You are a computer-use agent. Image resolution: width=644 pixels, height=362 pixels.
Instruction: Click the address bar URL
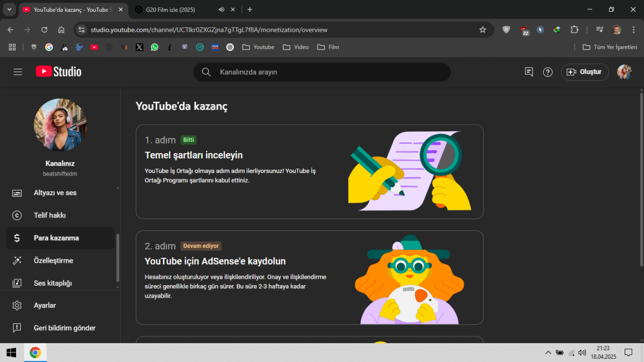[x=209, y=30]
